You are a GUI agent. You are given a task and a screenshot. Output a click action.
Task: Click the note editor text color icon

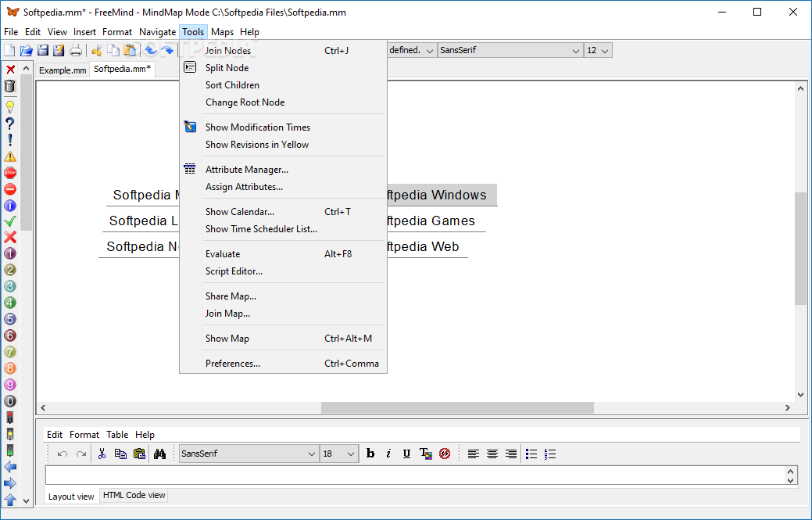[426, 454]
